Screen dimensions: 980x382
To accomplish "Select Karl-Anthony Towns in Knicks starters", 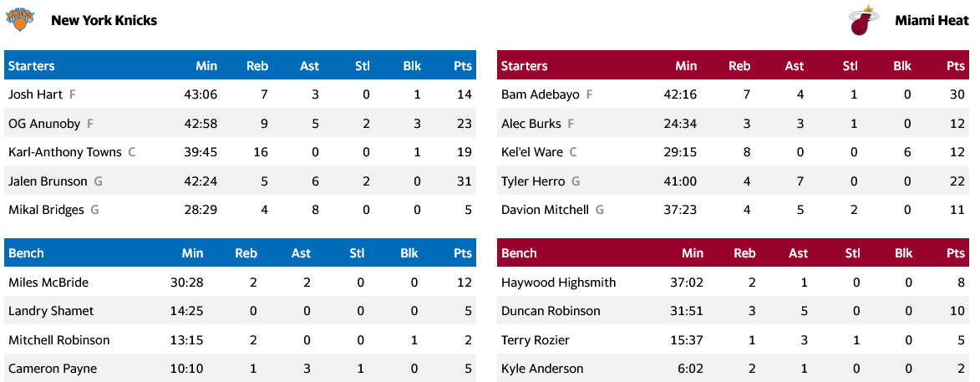I will (x=64, y=152).
